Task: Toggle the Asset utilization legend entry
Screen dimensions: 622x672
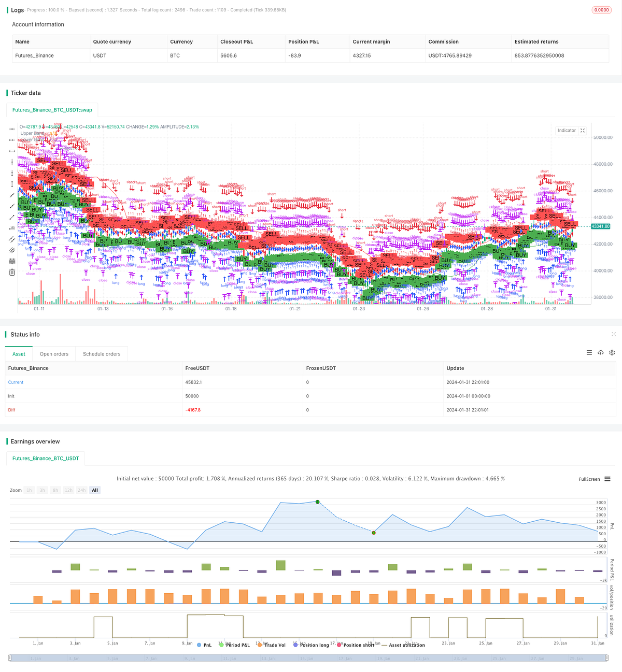Action: (x=407, y=645)
